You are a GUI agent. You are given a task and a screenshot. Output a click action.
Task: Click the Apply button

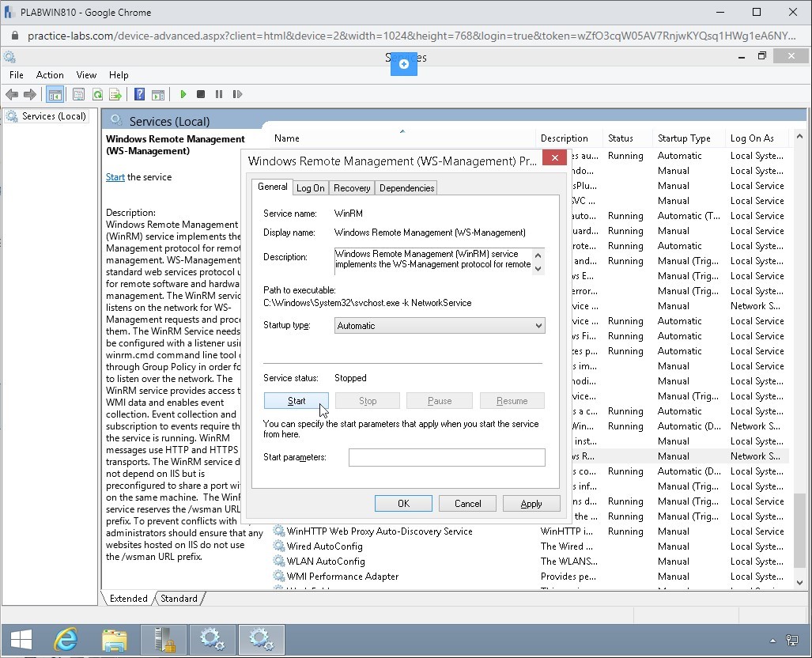[531, 504]
